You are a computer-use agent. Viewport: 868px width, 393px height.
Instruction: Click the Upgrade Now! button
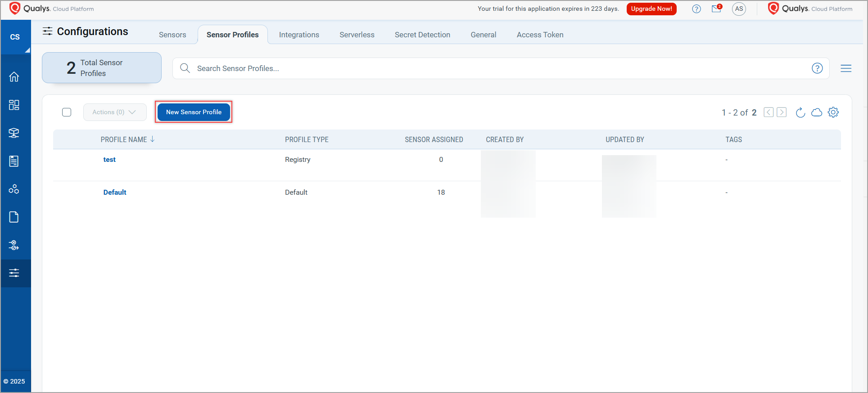pyautogui.click(x=651, y=9)
